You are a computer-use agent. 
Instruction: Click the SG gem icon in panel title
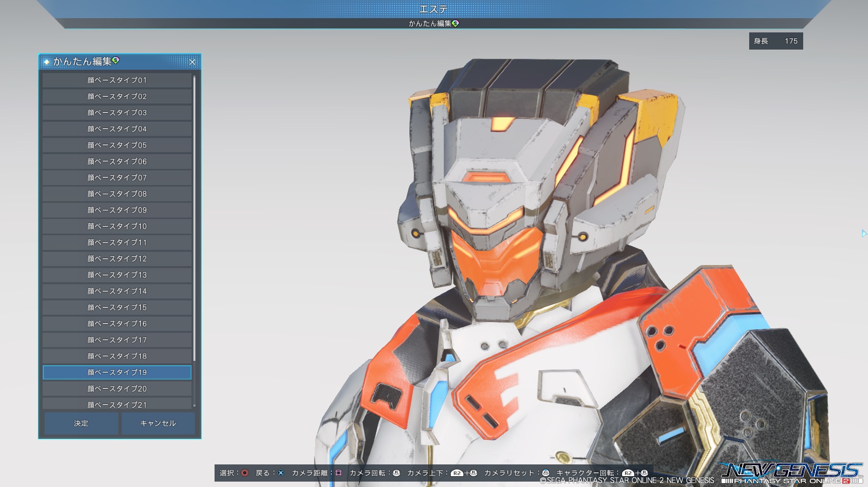pyautogui.click(x=116, y=60)
